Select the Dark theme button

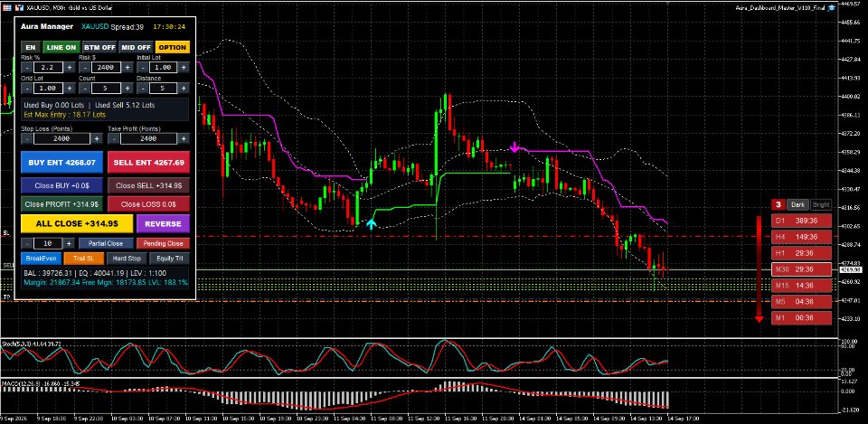click(797, 205)
